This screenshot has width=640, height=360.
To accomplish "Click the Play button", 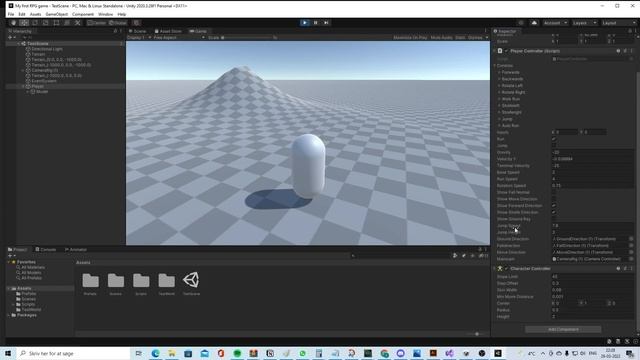I will 304,23.
